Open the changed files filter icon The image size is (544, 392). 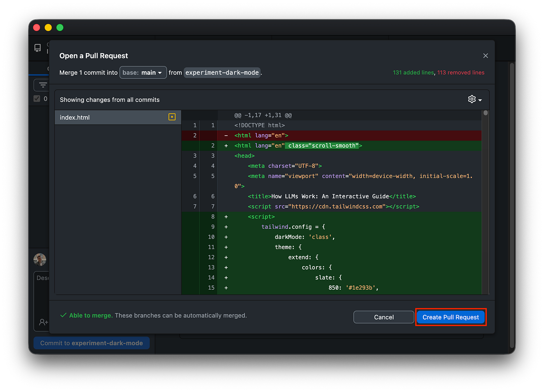click(x=42, y=85)
